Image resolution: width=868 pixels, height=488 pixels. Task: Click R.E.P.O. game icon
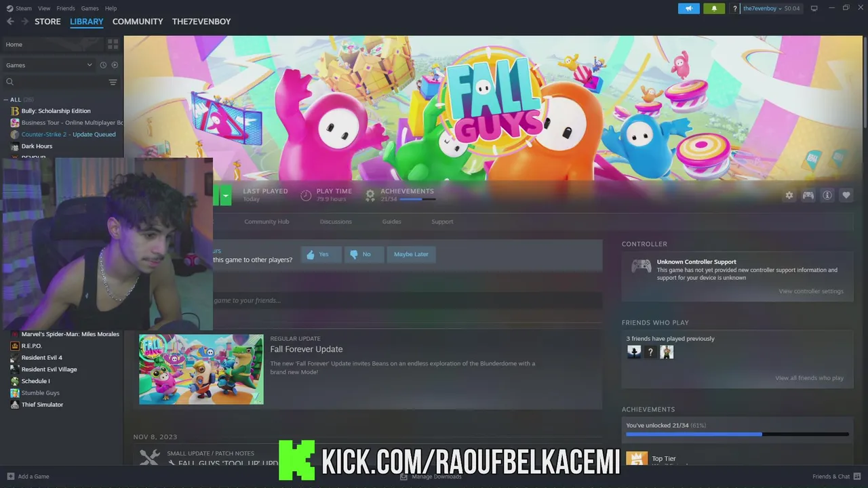[15, 346]
